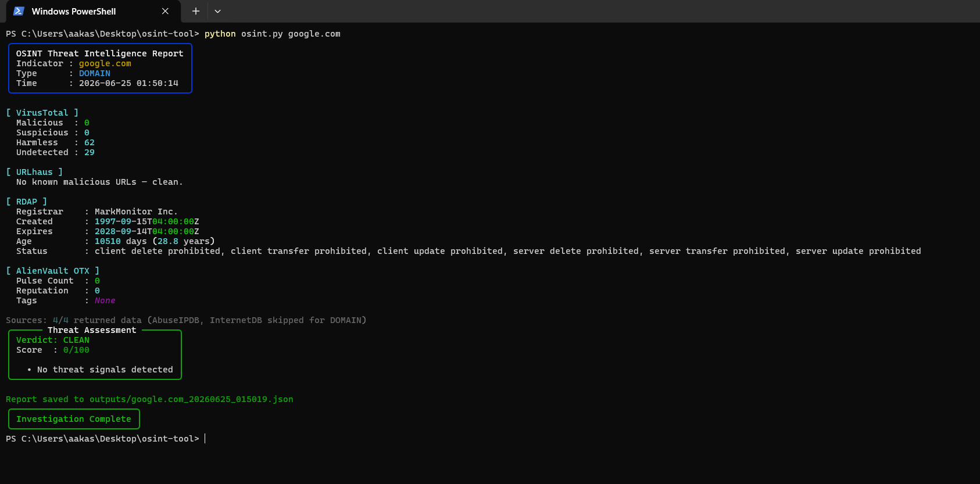Close the Windows PowerShell tab
This screenshot has width=980, height=484.
click(165, 11)
